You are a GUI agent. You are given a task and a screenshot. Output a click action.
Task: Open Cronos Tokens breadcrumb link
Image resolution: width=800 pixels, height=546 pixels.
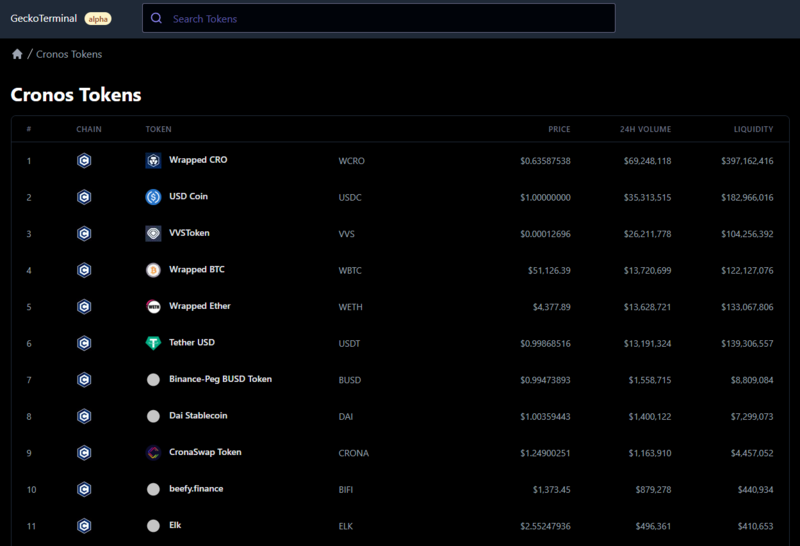[69, 54]
